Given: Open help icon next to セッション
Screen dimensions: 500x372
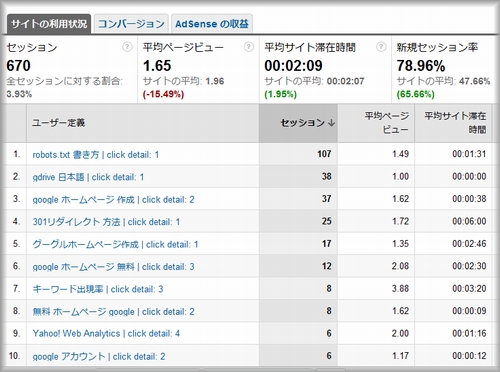Looking at the screenshot, I should pyautogui.click(x=127, y=47).
